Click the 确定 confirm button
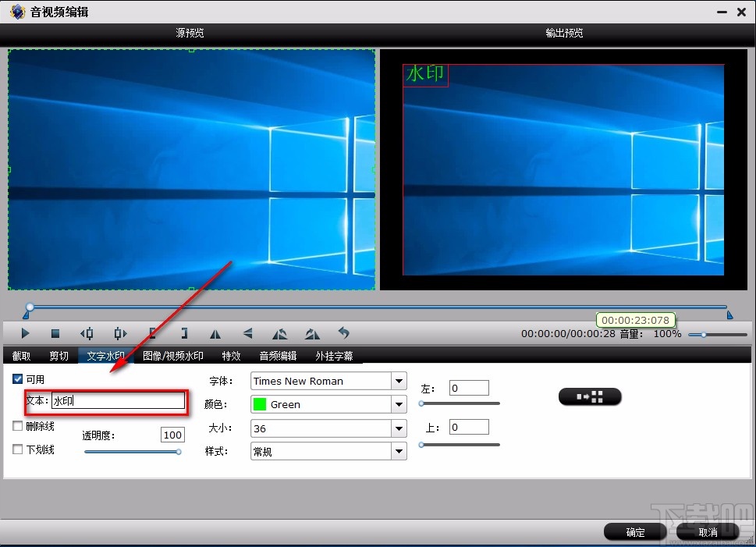The width and height of the screenshot is (756, 547). pyautogui.click(x=634, y=532)
